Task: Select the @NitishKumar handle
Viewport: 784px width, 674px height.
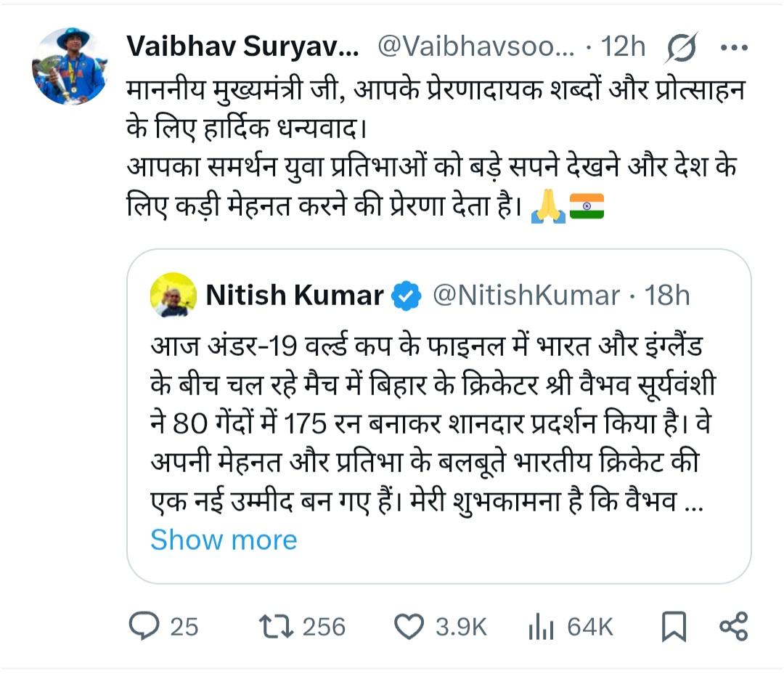Action: (x=526, y=296)
